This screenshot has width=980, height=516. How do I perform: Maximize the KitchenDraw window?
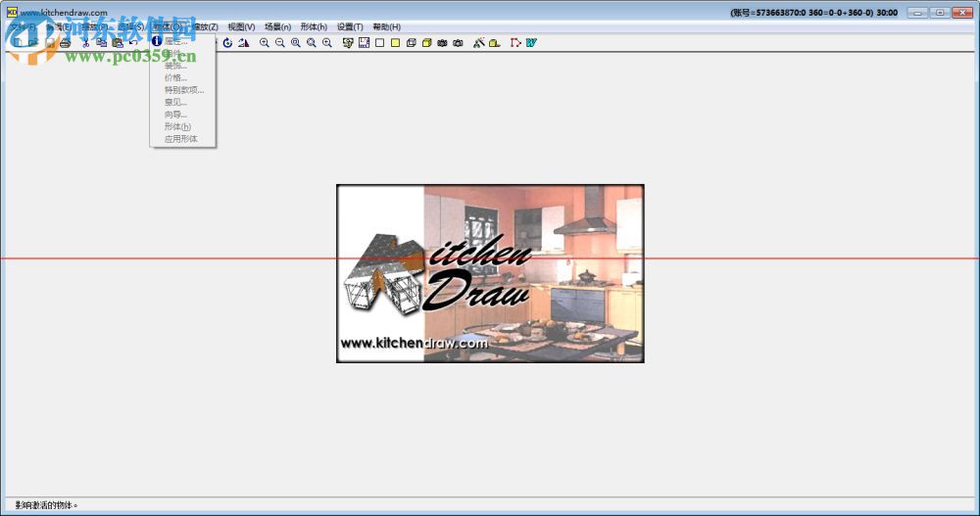[x=940, y=13]
